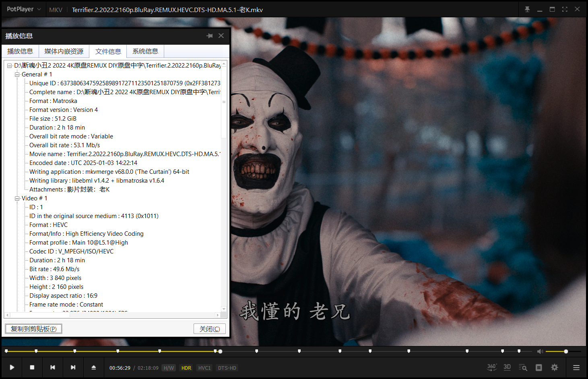Viewport: 588px width, 379px height.
Task: Click the total duration 02:18:09 display
Action: pyautogui.click(x=148, y=368)
